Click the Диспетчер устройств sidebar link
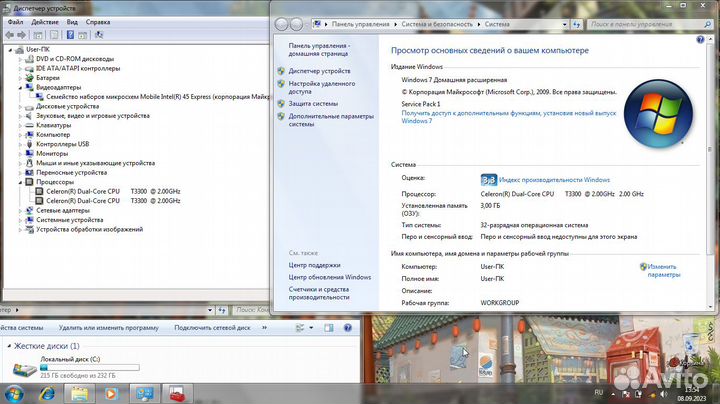 319,71
